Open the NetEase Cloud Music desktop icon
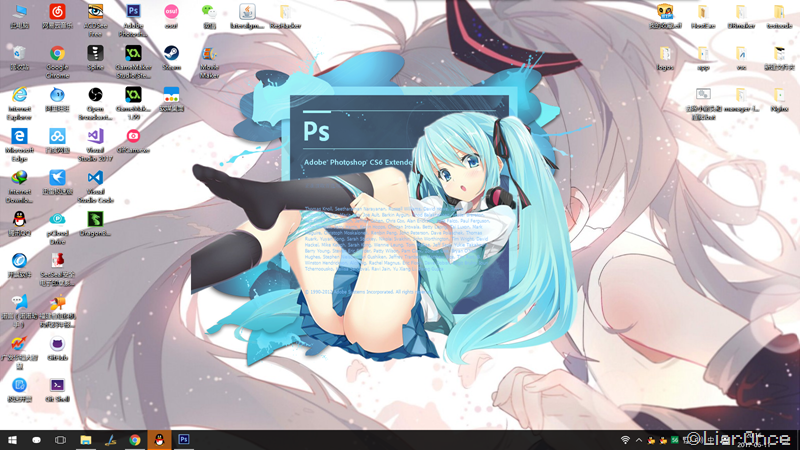The height and width of the screenshot is (450, 800). [57, 11]
